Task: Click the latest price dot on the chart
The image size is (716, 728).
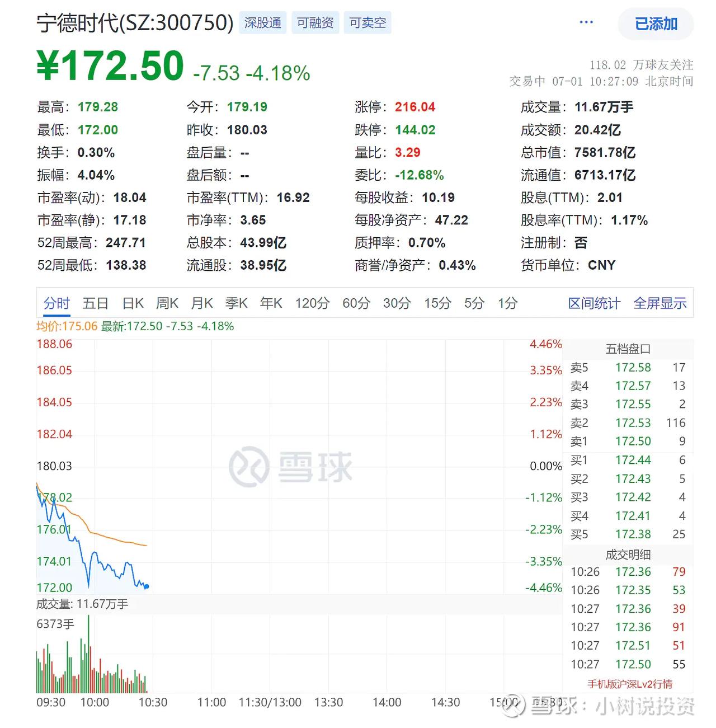Action: click(x=147, y=586)
